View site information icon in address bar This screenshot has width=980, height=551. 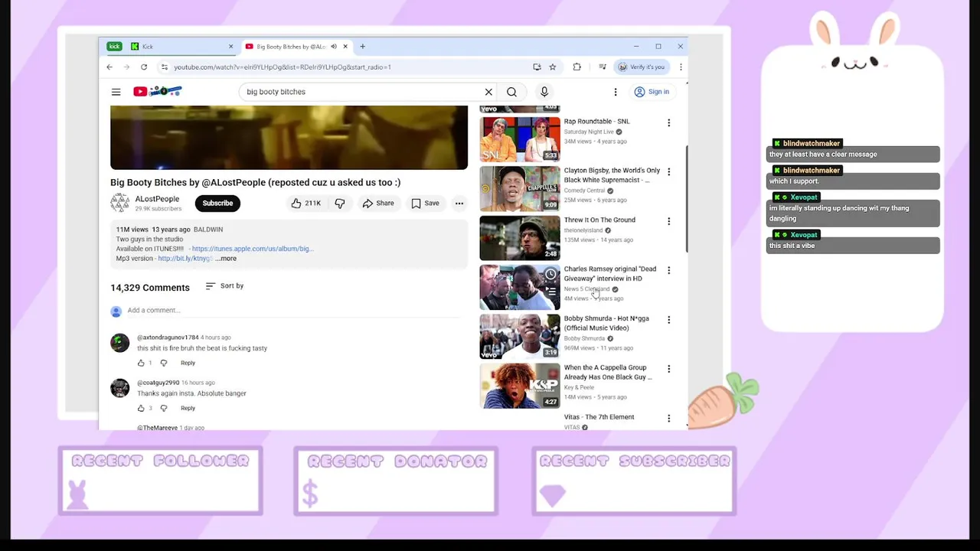point(164,67)
